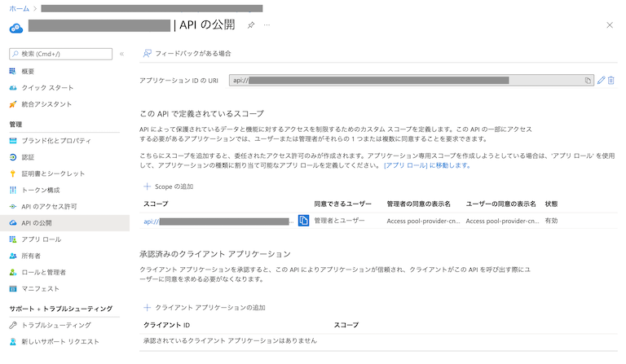Focus the 検索 (Cmd+/) search field
The width and height of the screenshot is (626, 364).
[60, 54]
